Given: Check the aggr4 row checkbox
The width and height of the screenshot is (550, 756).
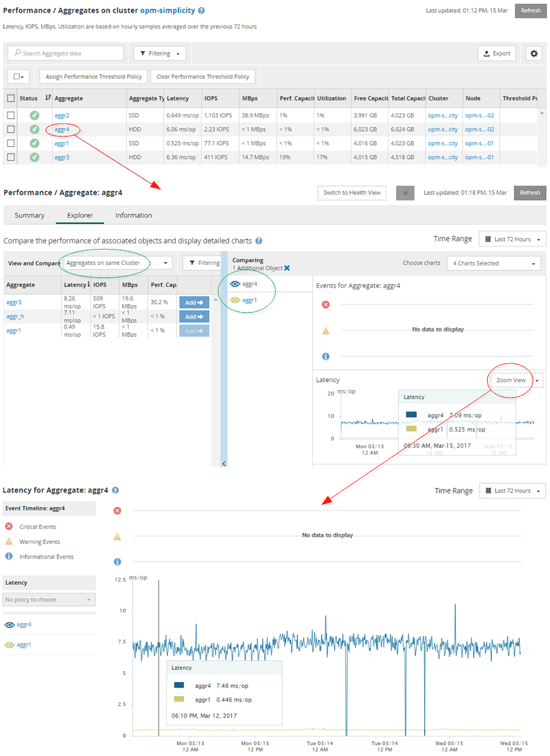Looking at the screenshot, I should (x=11, y=129).
